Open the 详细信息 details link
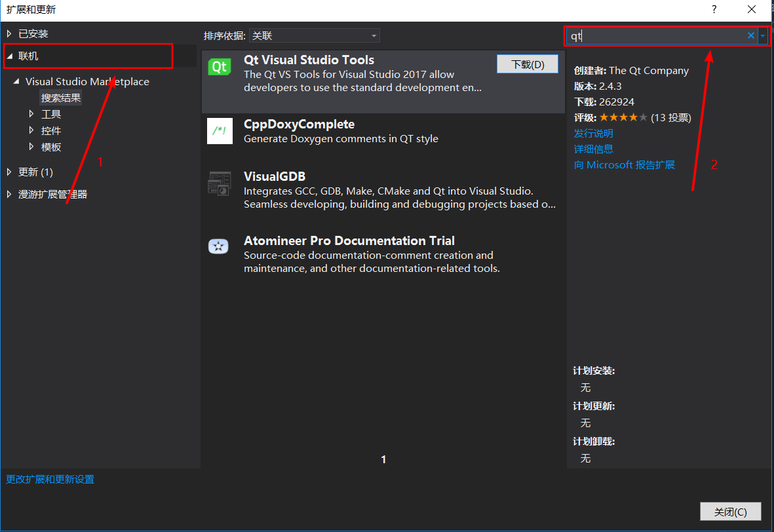 point(593,149)
